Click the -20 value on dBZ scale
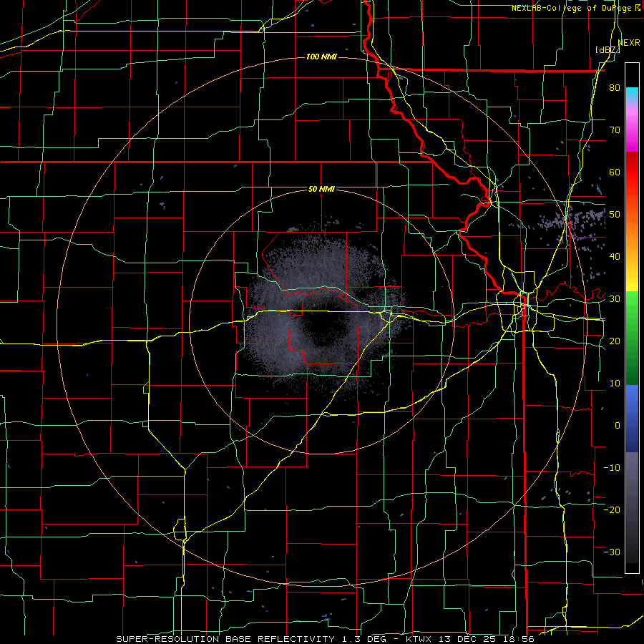644x644 pixels. point(612,510)
